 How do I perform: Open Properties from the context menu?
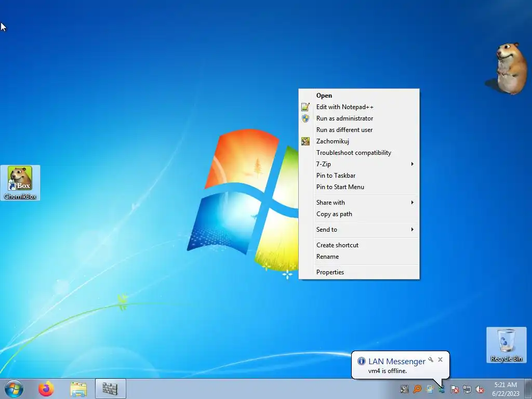(x=358, y=272)
